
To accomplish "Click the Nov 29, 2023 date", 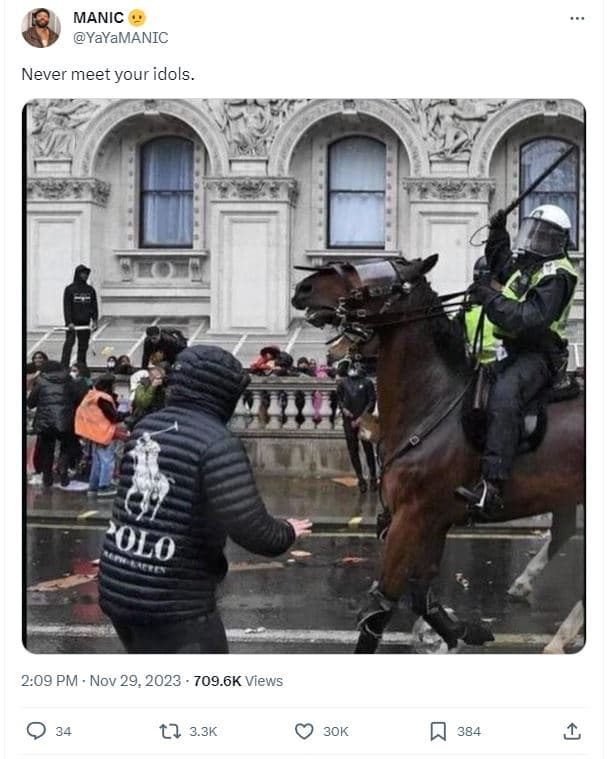I will tap(135, 681).
